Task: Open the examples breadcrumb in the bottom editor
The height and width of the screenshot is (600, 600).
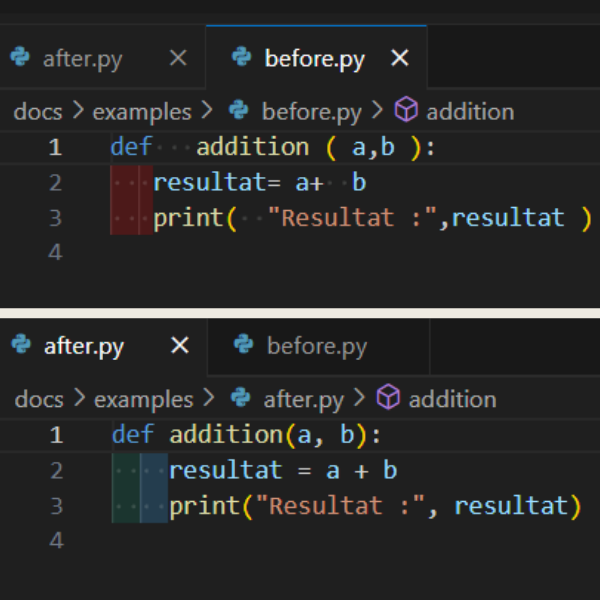Action: 143,399
